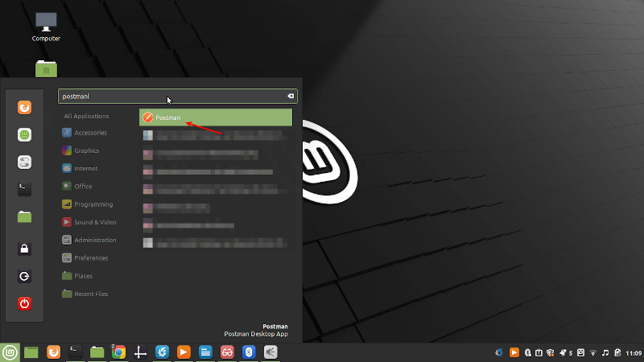
Task: Open the calendar from the 11:09 clock
Action: (634, 353)
